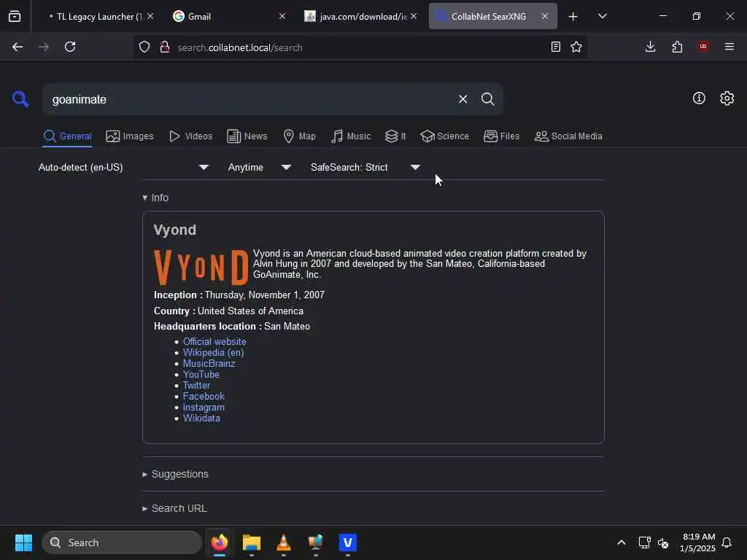Image resolution: width=747 pixels, height=560 pixels.
Task: Open VLC media player from taskbar
Action: coord(284,542)
